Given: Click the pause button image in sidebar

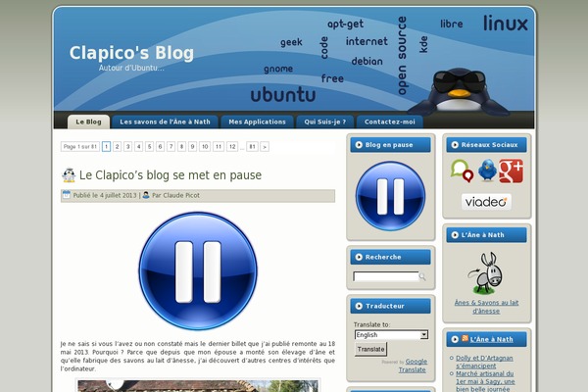Looking at the screenshot, I should 390,196.
